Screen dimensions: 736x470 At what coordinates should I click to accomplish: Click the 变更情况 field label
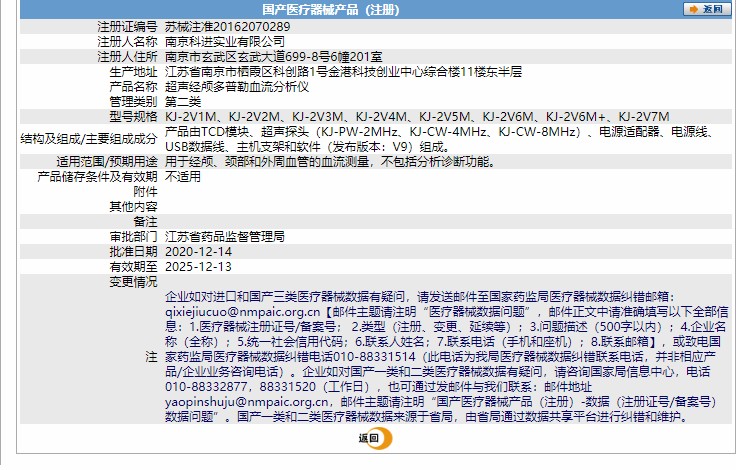click(133, 282)
